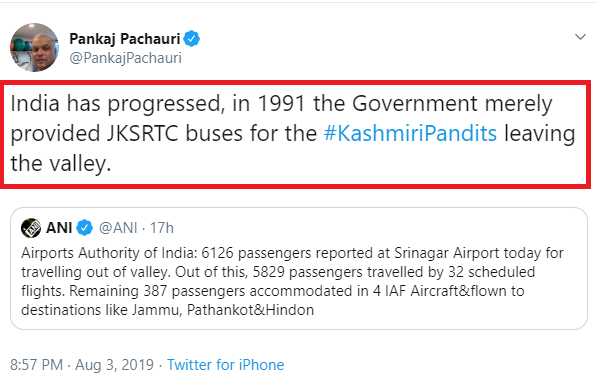Click the Pankaj Pachauri display name

click(x=125, y=39)
